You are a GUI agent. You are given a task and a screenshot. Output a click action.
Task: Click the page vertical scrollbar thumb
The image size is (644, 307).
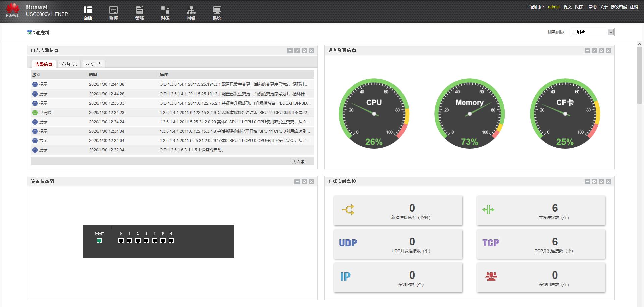pos(639,75)
